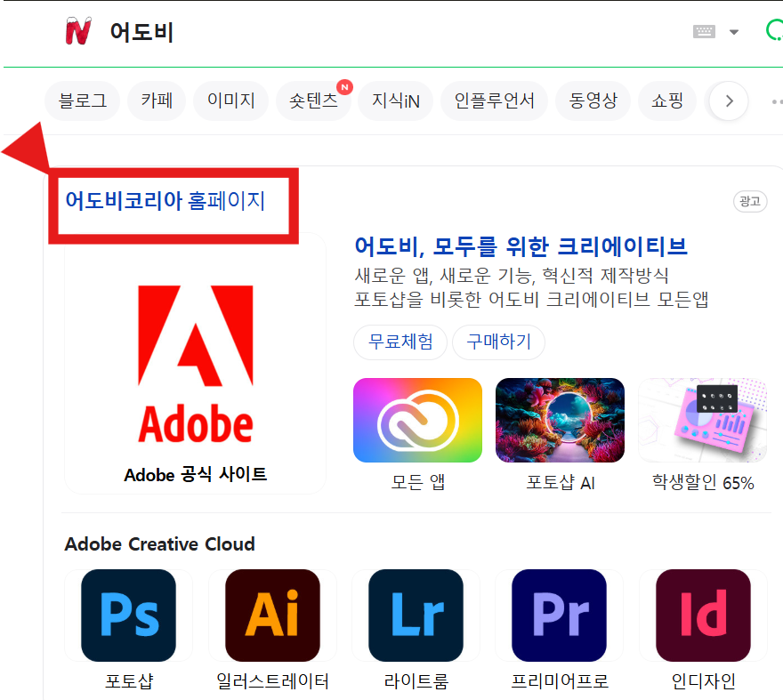Select the Photoshop (Ps) icon

click(127, 615)
